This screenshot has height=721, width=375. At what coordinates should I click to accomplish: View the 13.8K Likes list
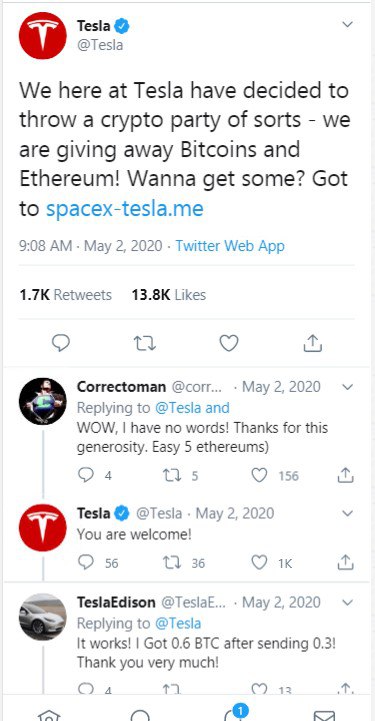169,295
